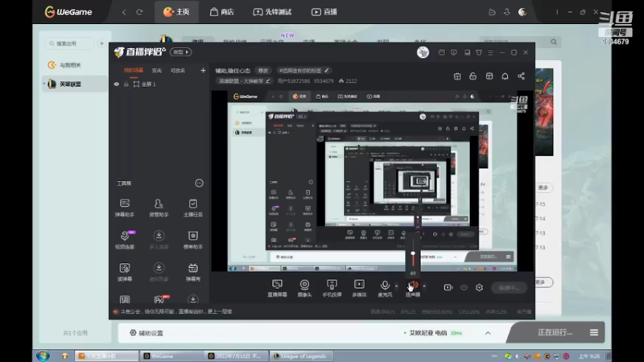Open the video co-stream tool with purple badge
The image size is (644, 362).
(125, 239)
